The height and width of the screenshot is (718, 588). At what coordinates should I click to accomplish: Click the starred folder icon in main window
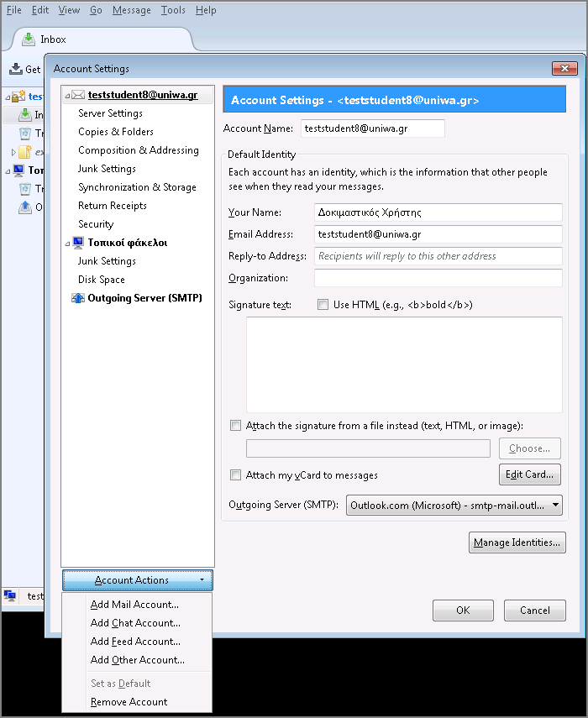pos(25,151)
